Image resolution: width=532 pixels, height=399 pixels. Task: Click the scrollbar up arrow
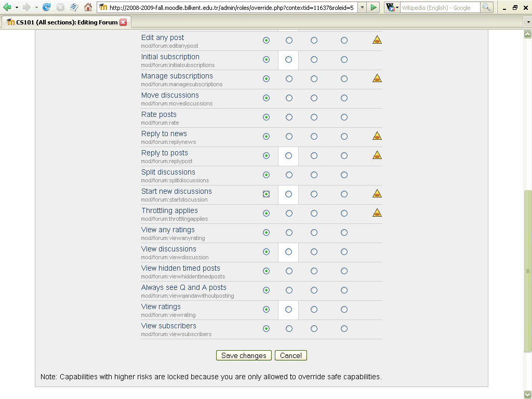[x=528, y=34]
